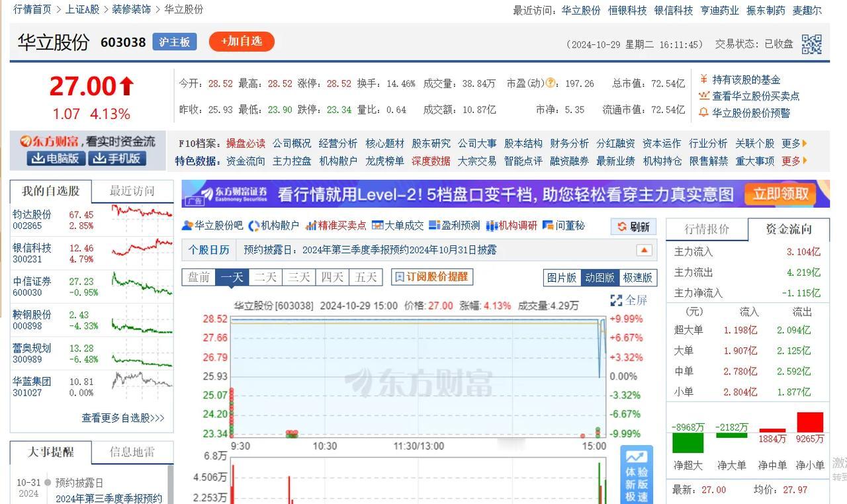Click the 持有该股的基金 yen icon

tap(703, 79)
